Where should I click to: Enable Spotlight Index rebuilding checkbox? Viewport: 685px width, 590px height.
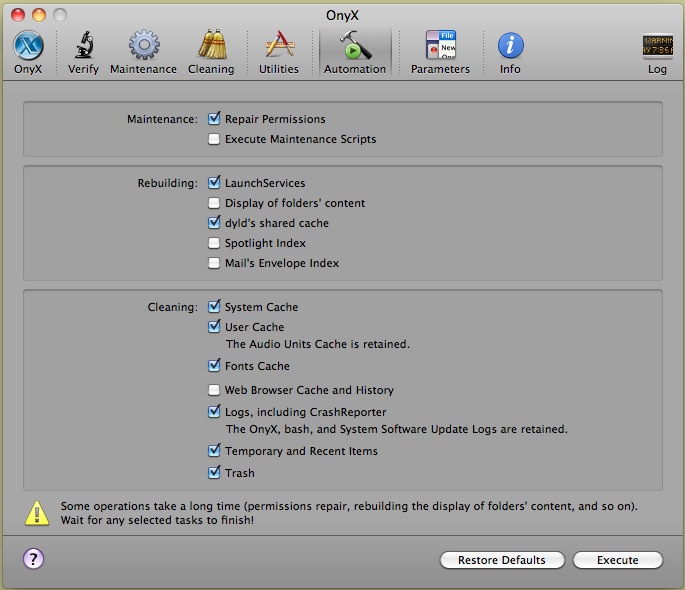tap(214, 243)
